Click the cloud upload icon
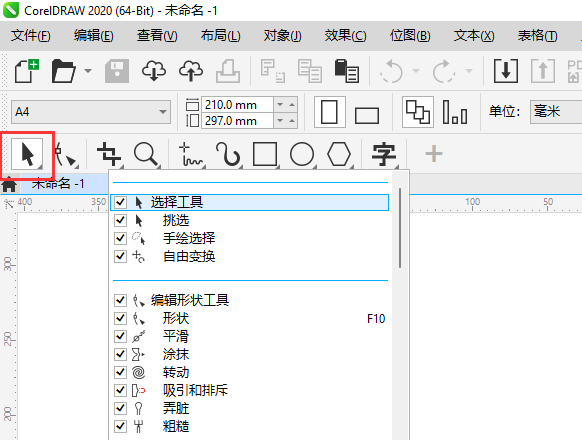The height and width of the screenshot is (440, 582). [191, 71]
